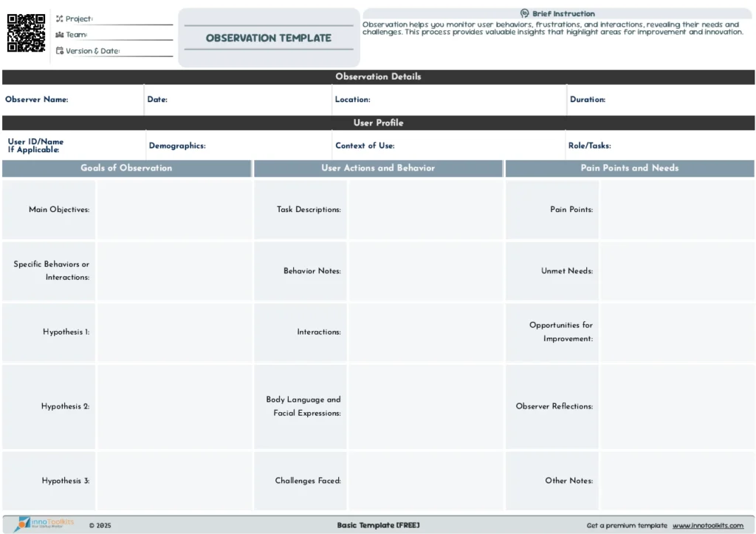Click the Observation Template title box
Image resolution: width=756 pixels, height=534 pixels.
point(269,38)
